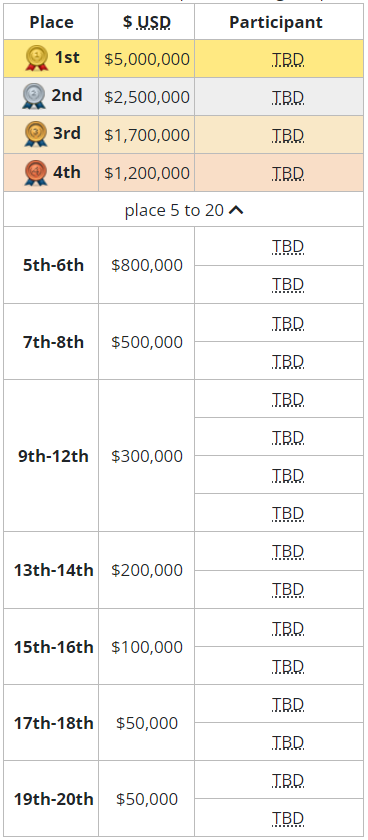Click the $200,000 prize for 13th-14th
The height and width of the screenshot is (840, 368).
147,570
